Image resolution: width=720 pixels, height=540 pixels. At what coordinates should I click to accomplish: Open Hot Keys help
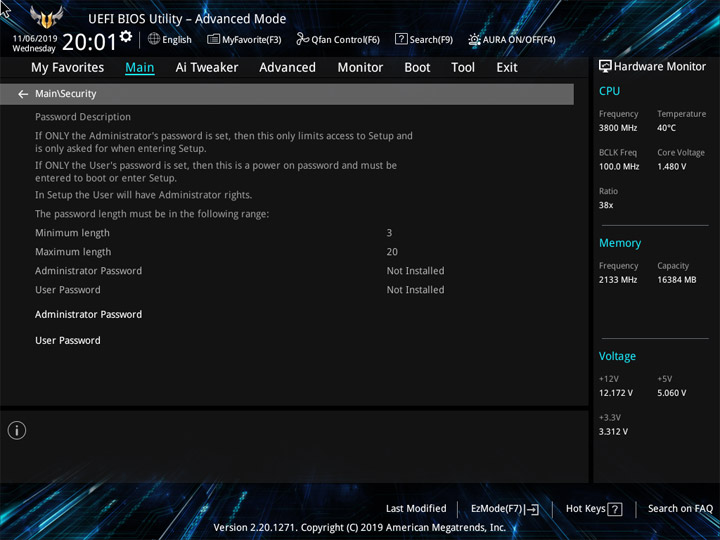pyautogui.click(x=585, y=509)
